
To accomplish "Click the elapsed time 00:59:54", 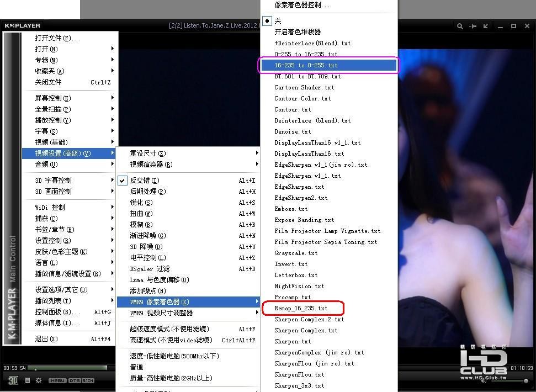I will pos(14,368).
